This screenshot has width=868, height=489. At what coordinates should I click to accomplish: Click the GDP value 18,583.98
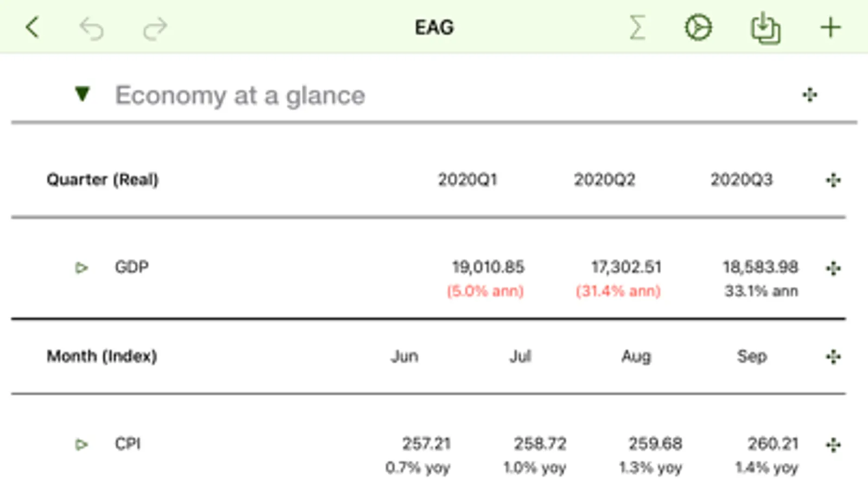pos(760,267)
